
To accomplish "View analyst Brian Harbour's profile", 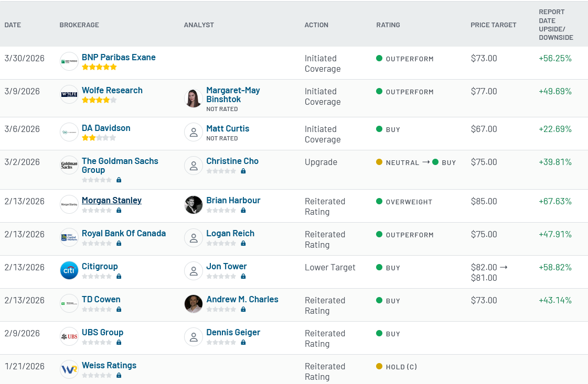I will (233, 201).
